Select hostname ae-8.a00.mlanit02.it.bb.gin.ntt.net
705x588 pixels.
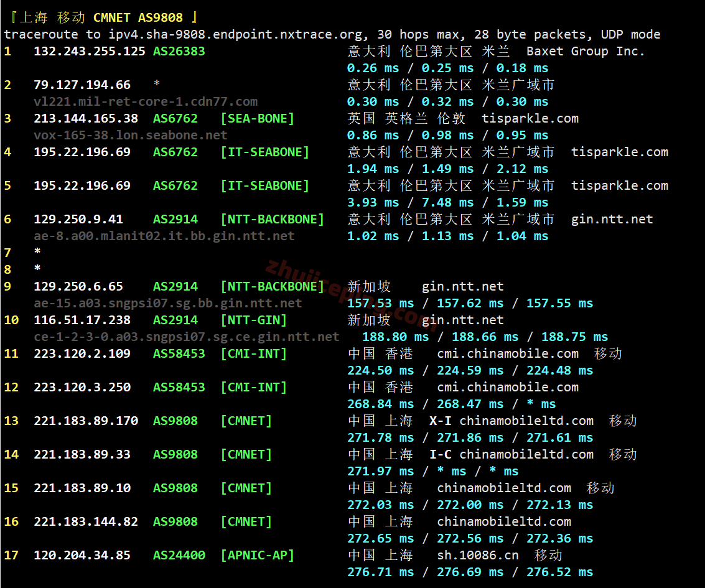click(x=164, y=236)
